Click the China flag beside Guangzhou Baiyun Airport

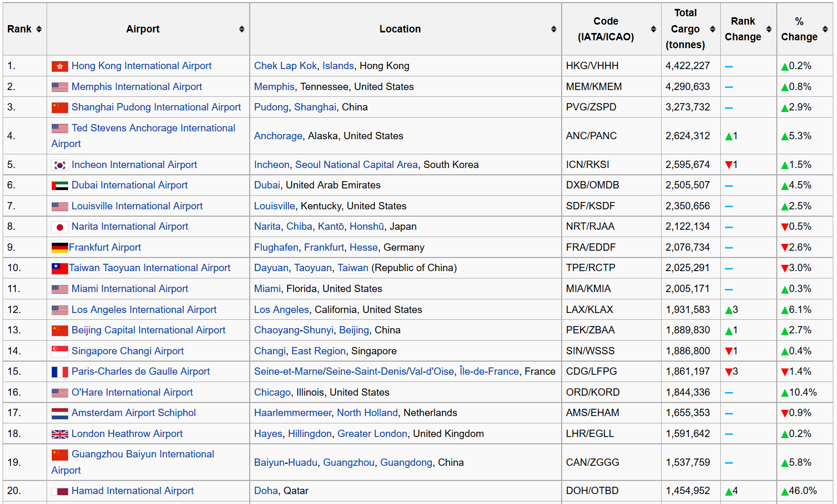pyautogui.click(x=60, y=455)
